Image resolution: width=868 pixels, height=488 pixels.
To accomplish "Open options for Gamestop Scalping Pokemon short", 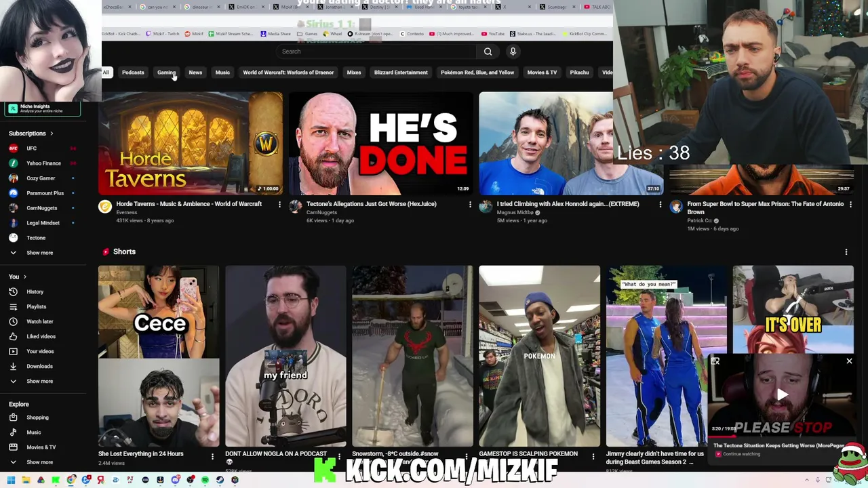I will (593, 456).
